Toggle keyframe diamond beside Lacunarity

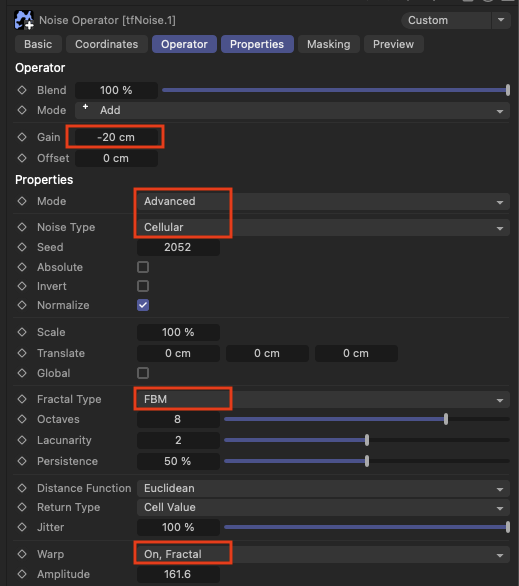[x=22, y=440]
